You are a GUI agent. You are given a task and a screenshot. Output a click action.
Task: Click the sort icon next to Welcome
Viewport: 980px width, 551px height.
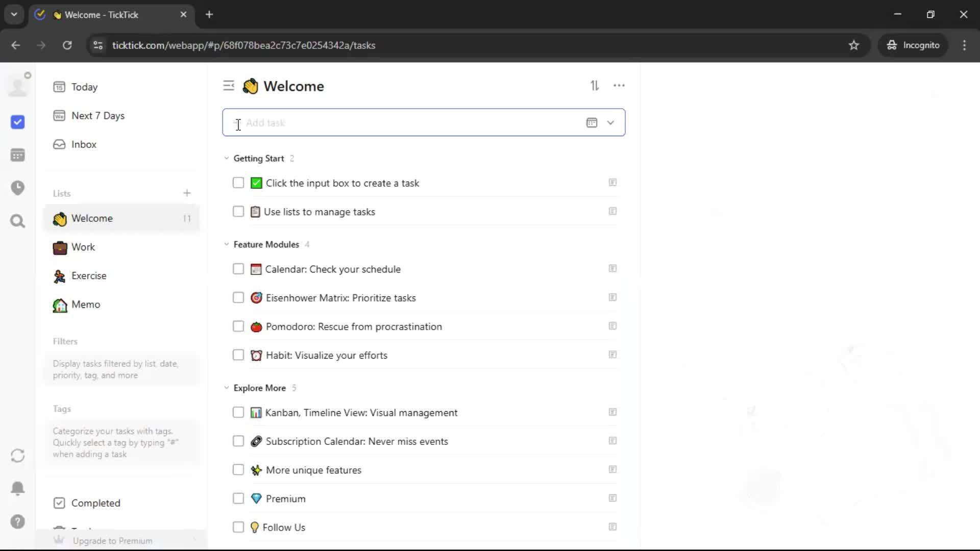595,86
